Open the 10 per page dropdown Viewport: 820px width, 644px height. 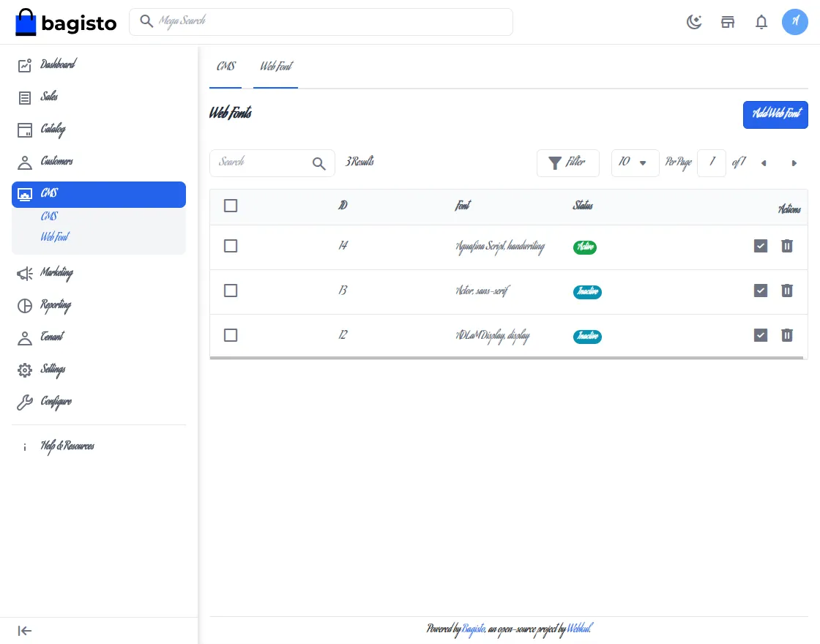635,162
